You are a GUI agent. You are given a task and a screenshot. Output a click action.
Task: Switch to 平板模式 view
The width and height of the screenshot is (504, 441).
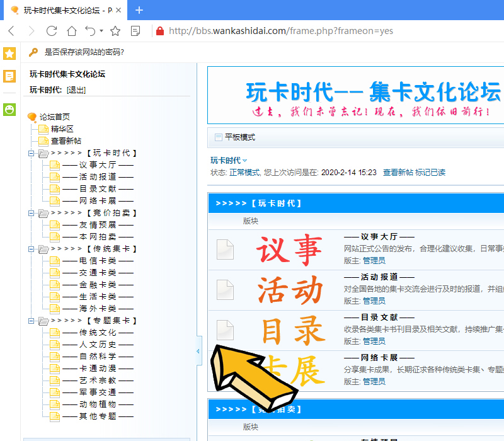[240, 137]
